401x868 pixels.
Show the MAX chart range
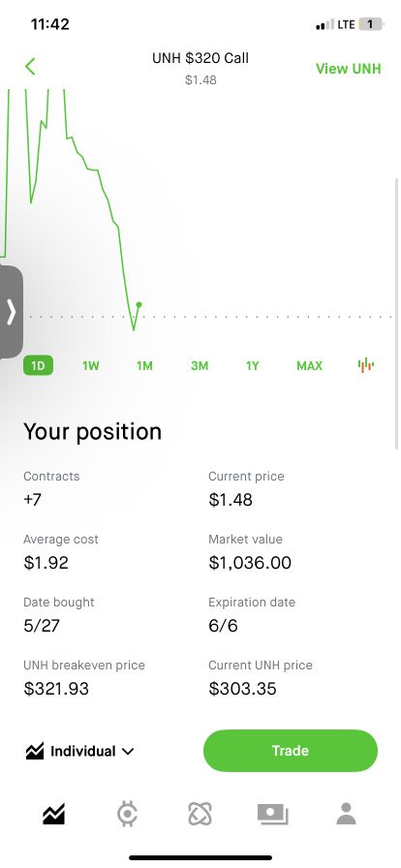click(x=309, y=366)
